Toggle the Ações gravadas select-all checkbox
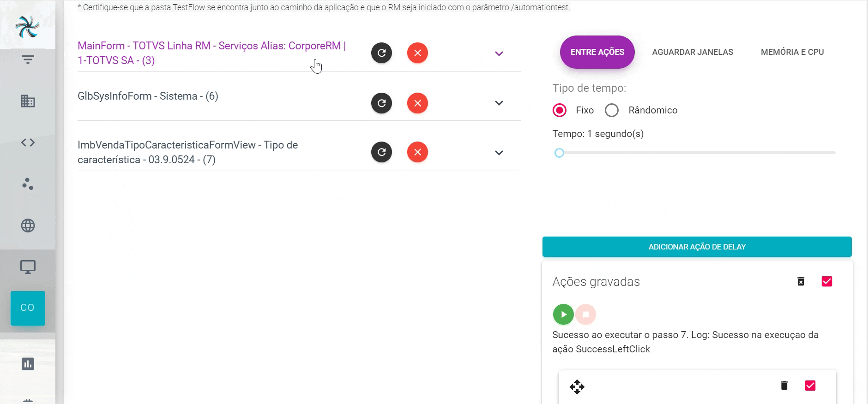Screen dimensions: 868x404 (x=826, y=281)
